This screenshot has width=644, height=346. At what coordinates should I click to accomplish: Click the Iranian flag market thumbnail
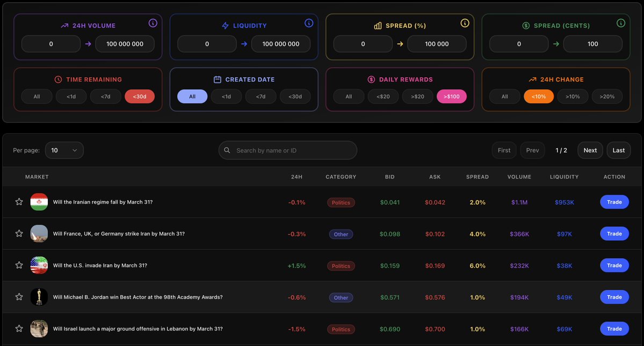pyautogui.click(x=39, y=202)
